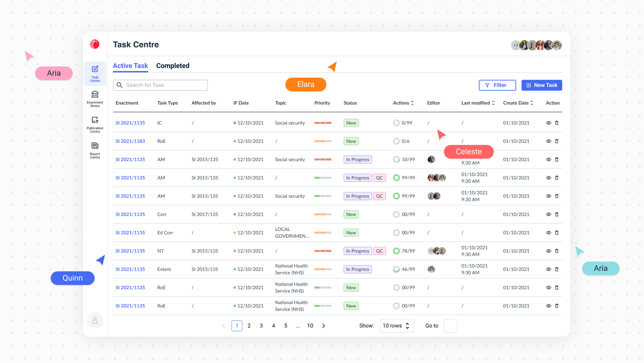This screenshot has width=644, height=363.
Task: View the NT task with eye icon
Action: (x=548, y=251)
